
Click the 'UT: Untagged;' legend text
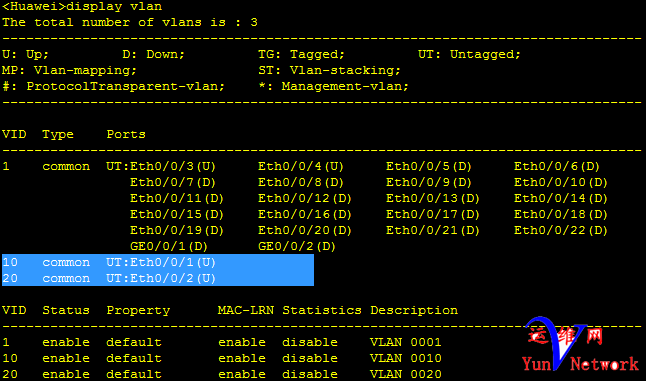(x=469, y=54)
